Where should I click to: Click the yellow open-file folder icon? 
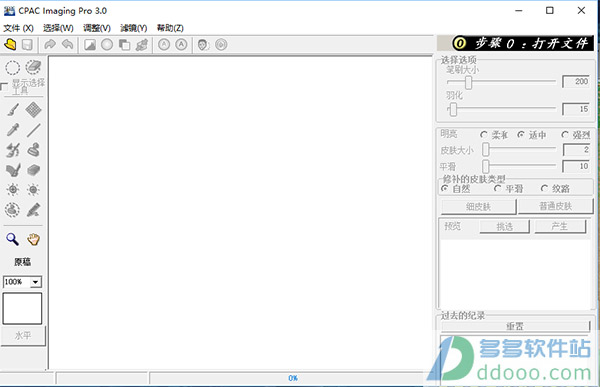[x=10, y=44]
